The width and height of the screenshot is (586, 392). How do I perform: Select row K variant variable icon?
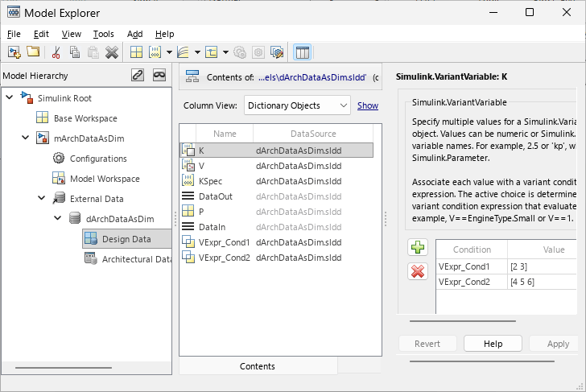[188, 150]
